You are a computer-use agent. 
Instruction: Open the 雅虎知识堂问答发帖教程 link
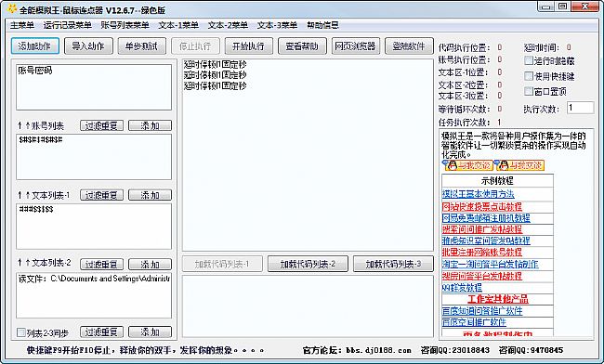tap(486, 240)
